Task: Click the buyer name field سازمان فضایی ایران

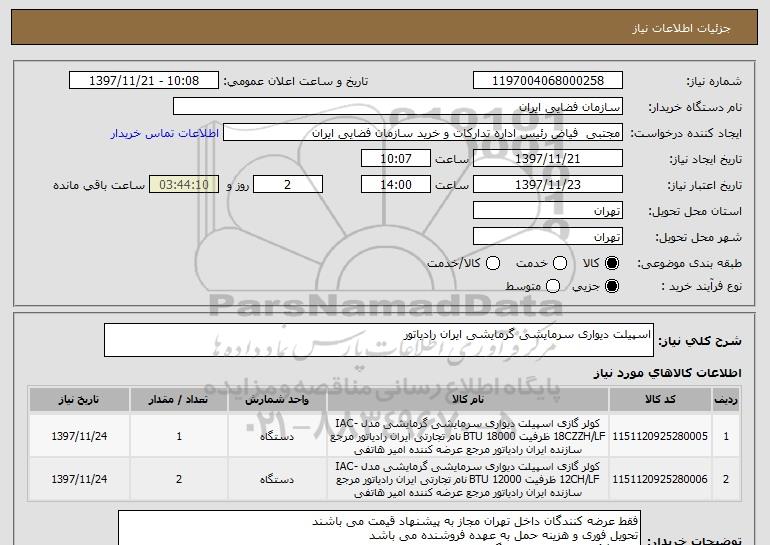Action: [x=398, y=107]
